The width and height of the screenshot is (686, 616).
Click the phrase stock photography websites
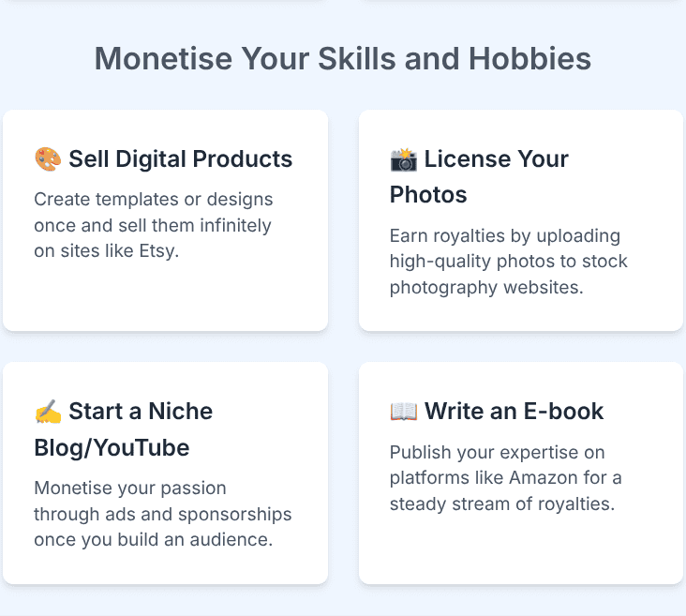pos(509,274)
